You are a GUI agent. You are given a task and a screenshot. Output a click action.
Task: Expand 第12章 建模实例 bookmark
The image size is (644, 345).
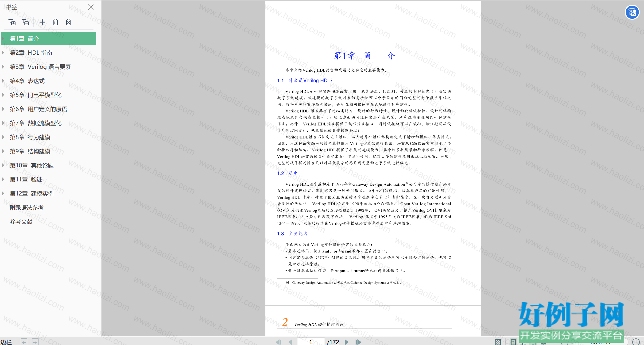click(3, 193)
